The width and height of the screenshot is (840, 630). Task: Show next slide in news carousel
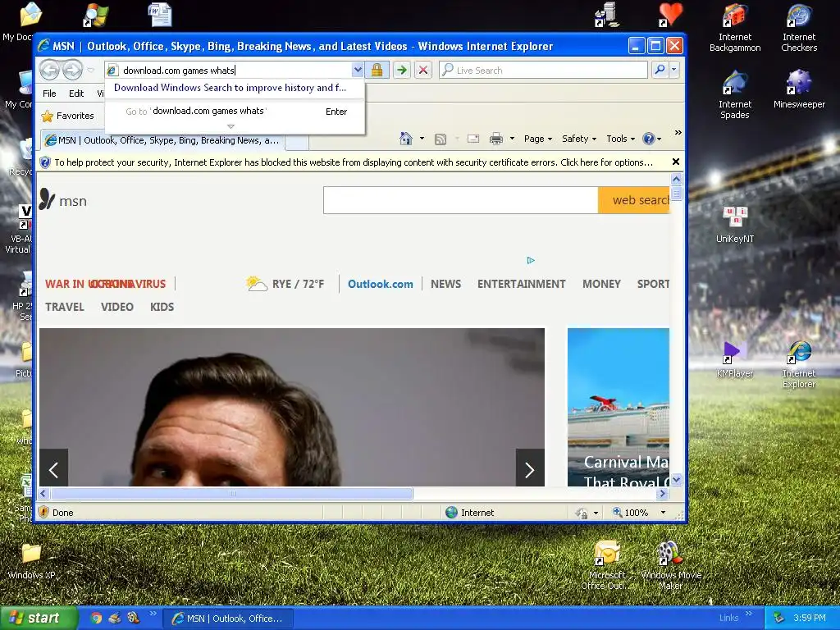529,470
